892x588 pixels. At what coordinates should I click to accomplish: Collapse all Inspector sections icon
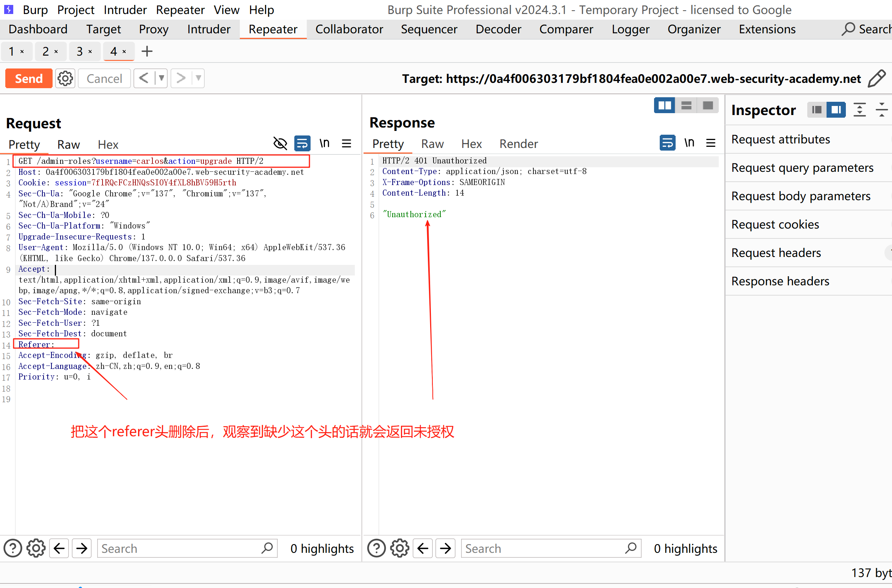pyautogui.click(x=882, y=110)
